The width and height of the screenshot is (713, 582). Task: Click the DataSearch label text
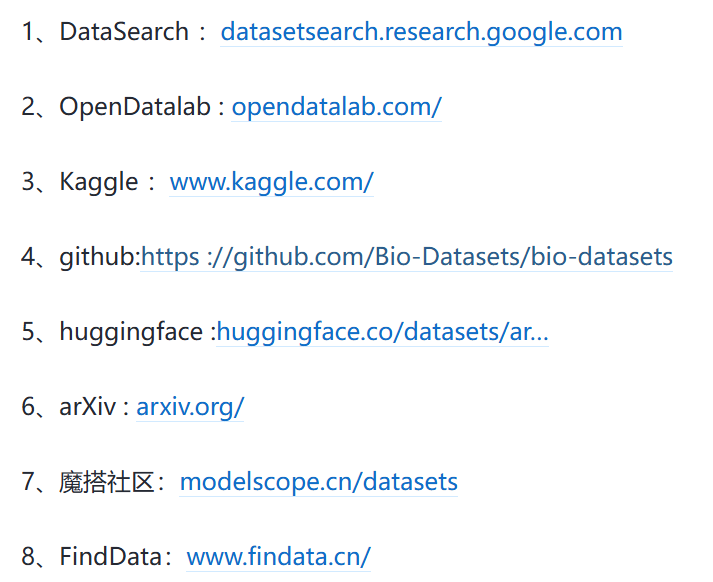[124, 32]
